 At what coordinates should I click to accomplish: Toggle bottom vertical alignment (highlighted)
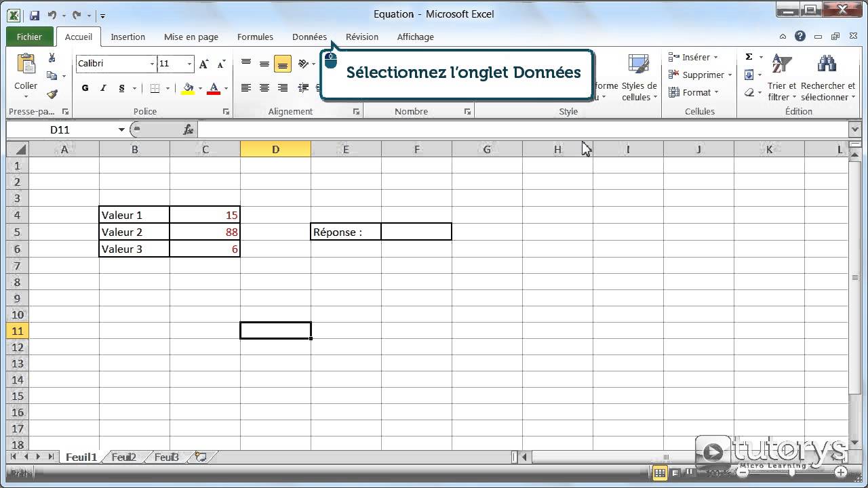pyautogui.click(x=283, y=64)
